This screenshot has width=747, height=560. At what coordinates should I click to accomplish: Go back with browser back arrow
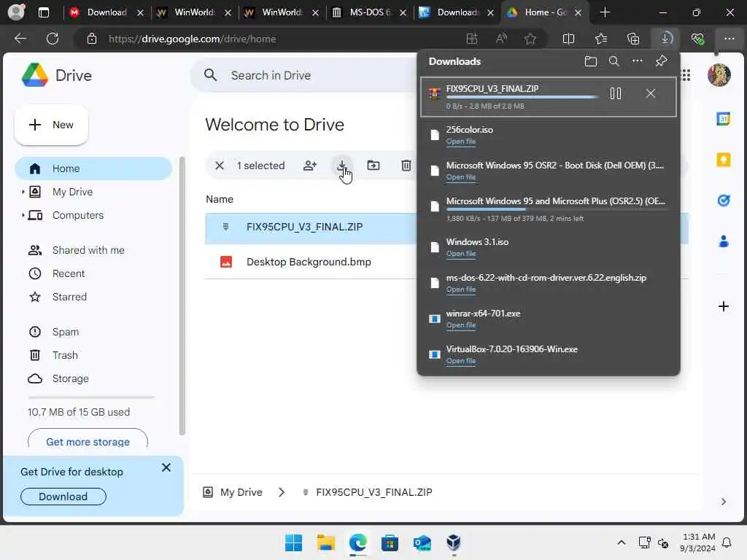click(20, 39)
